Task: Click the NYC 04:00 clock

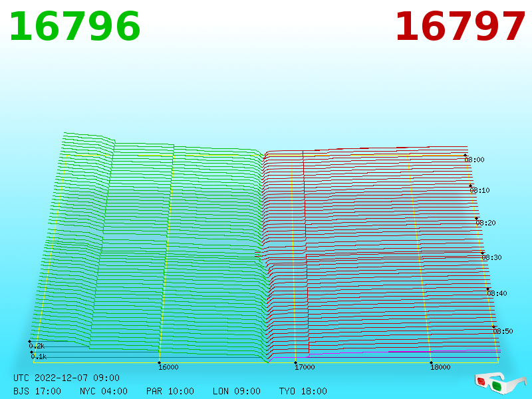Action: (x=104, y=391)
